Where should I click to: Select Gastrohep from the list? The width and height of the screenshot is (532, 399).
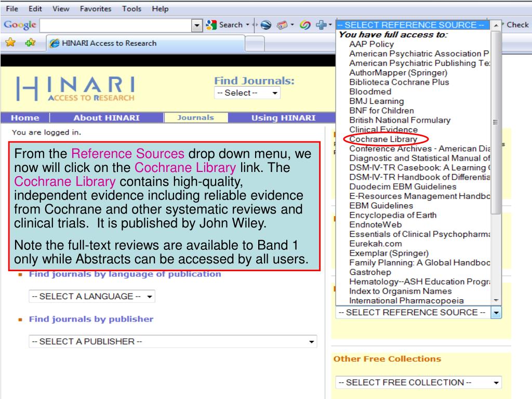370,272
